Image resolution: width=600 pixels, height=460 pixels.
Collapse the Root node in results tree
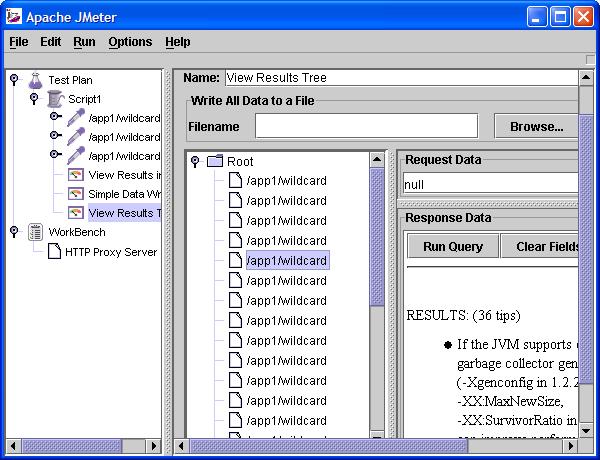[195, 161]
